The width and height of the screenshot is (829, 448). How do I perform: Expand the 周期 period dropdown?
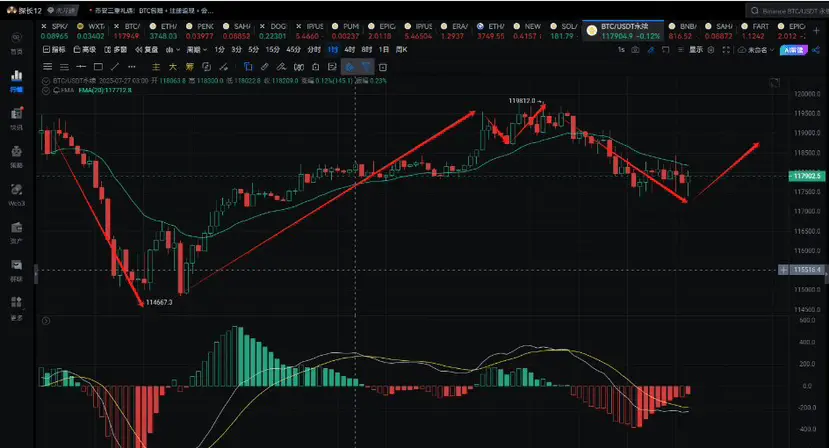[197, 50]
